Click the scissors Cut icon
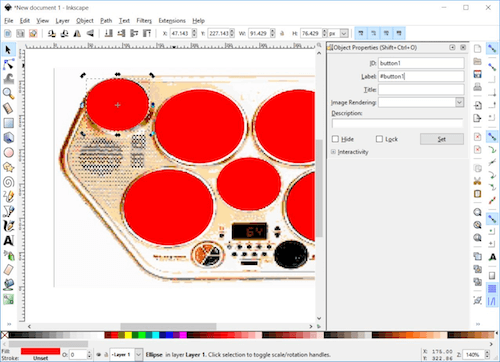This screenshot has width=500, height=362. coord(477,181)
